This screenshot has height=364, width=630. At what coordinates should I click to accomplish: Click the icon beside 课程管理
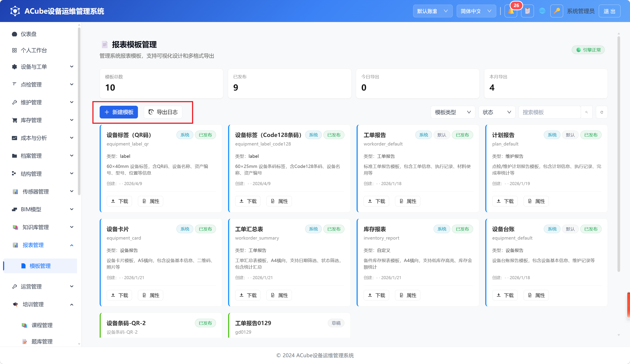24,325
